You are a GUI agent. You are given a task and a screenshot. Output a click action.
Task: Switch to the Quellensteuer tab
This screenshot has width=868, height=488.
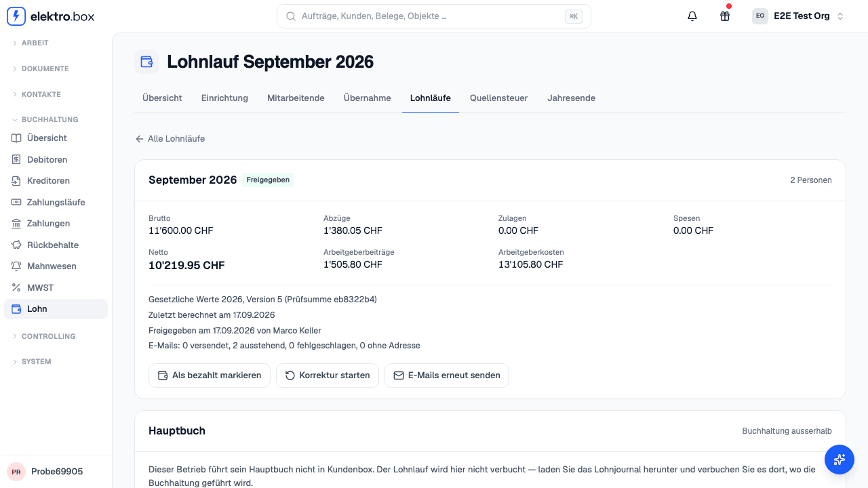click(499, 98)
